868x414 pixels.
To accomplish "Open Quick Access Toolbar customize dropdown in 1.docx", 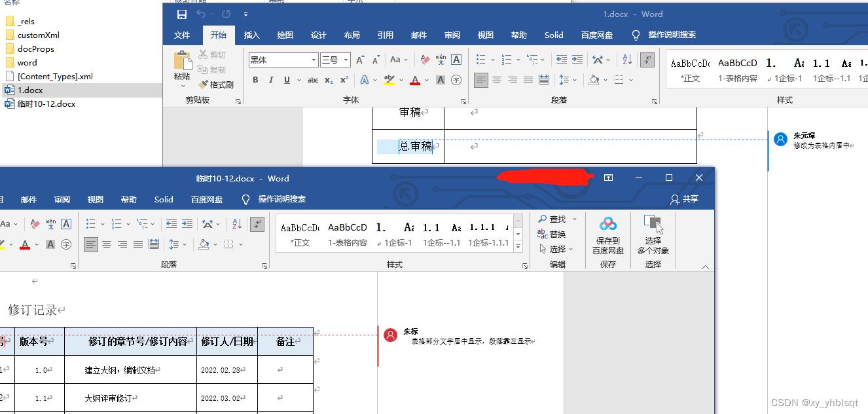I will (245, 14).
